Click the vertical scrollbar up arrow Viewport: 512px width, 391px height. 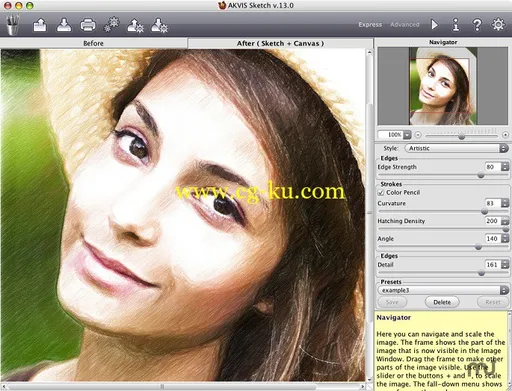click(369, 52)
